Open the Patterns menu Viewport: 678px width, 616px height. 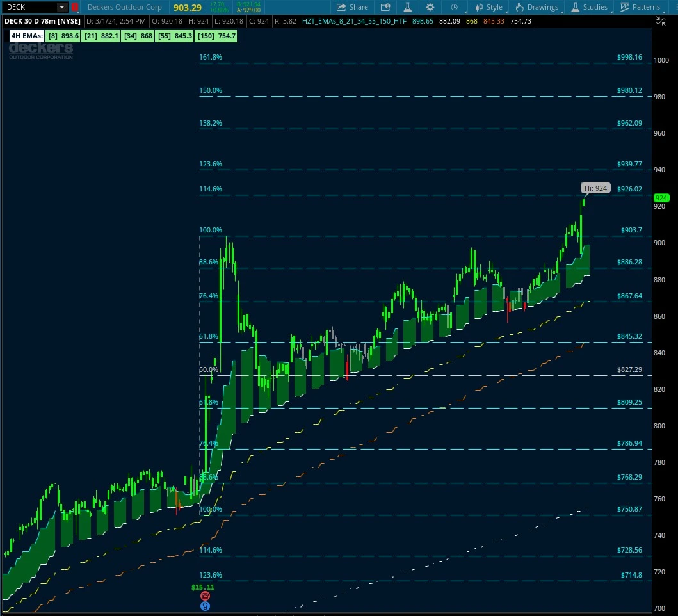pyautogui.click(x=640, y=7)
